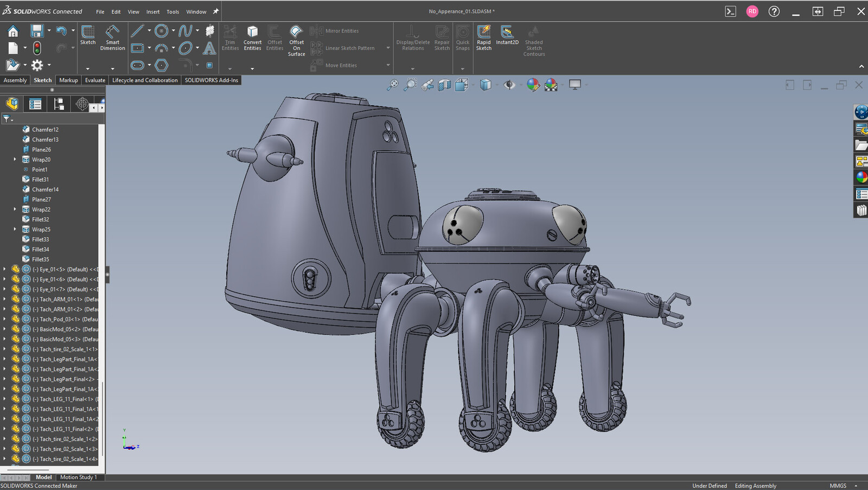
Task: Open the File Explorer task pane folder
Action: point(861,144)
